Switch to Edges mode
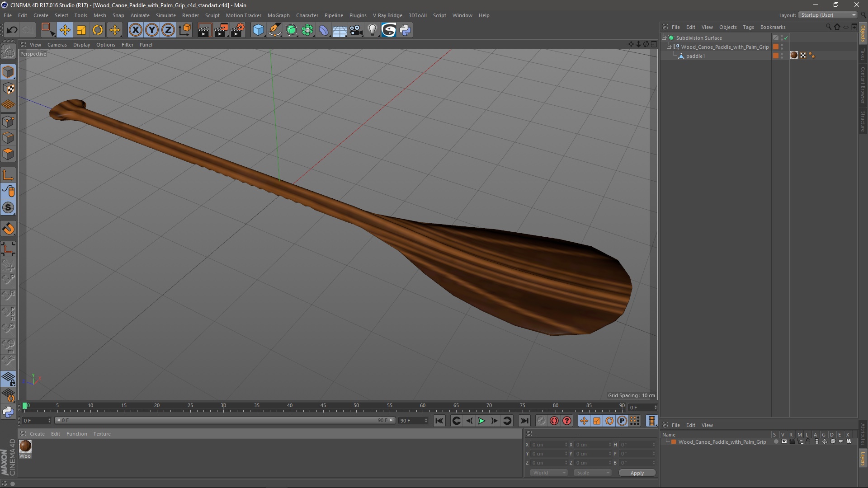Image resolution: width=868 pixels, height=488 pixels. click(x=8, y=138)
